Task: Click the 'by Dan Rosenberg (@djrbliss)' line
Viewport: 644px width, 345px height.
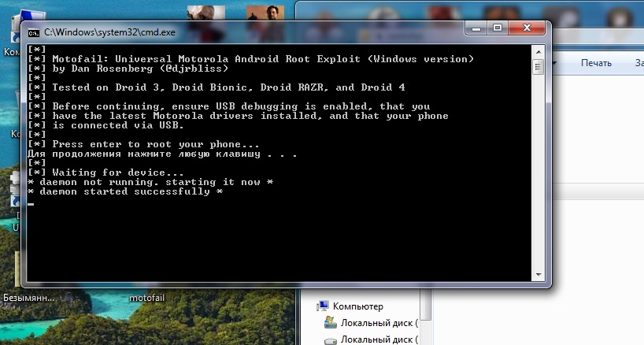Action: click(x=128, y=69)
